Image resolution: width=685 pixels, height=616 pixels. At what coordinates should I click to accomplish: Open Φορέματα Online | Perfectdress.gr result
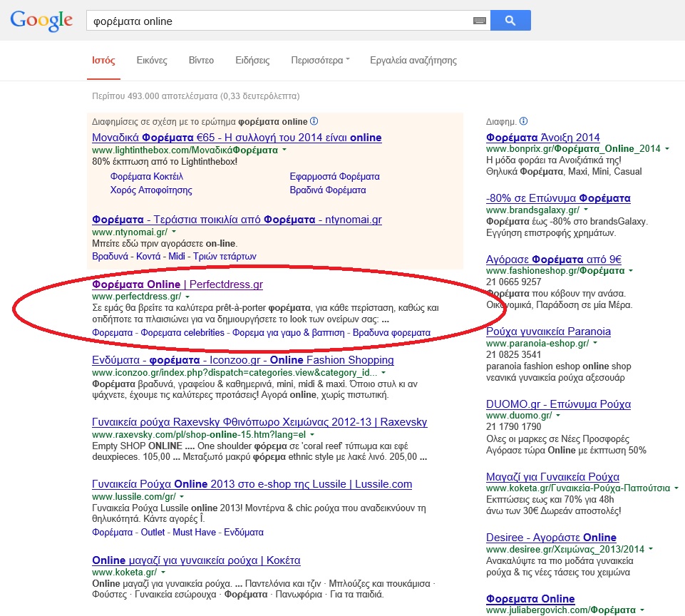[x=177, y=284]
